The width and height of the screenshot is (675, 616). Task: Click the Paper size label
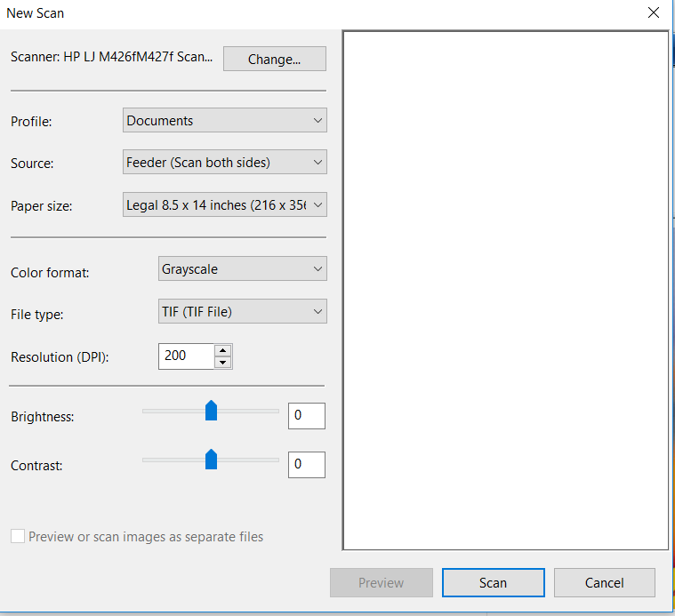pos(41,206)
